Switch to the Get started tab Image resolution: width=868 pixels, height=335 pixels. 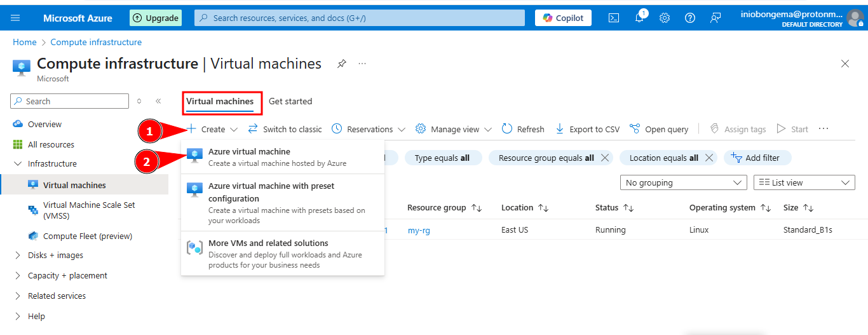point(290,101)
